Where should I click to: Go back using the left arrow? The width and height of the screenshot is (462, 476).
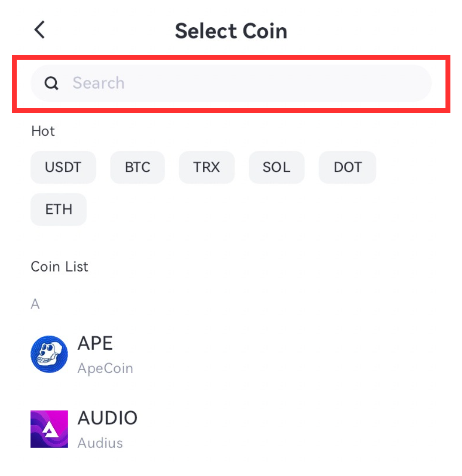39,30
